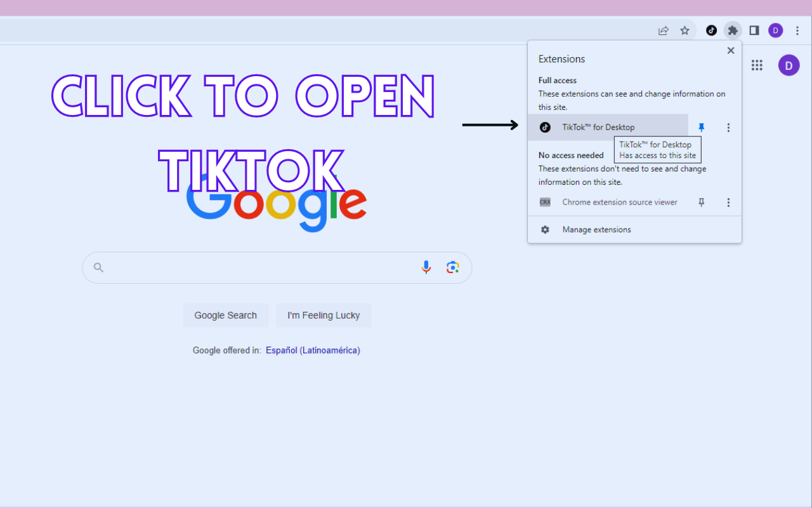Click the TikTok logo in the extensions list
This screenshot has width=812, height=508.
(x=545, y=127)
